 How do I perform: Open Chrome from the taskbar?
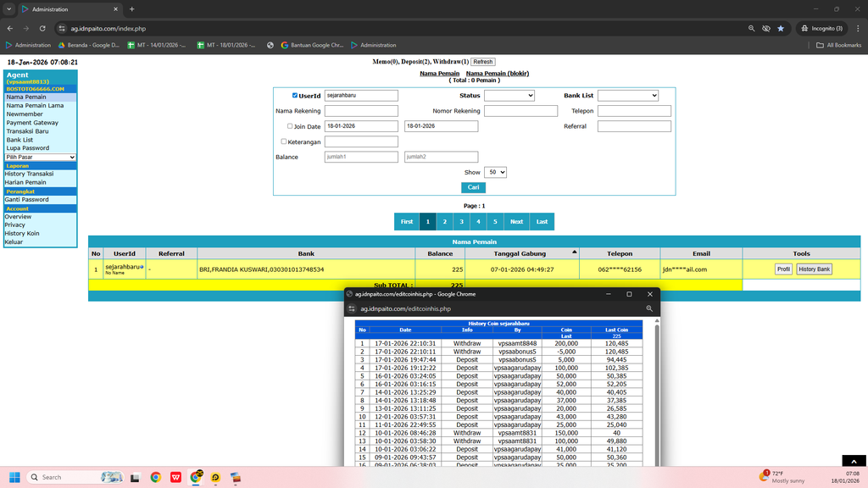click(156, 477)
